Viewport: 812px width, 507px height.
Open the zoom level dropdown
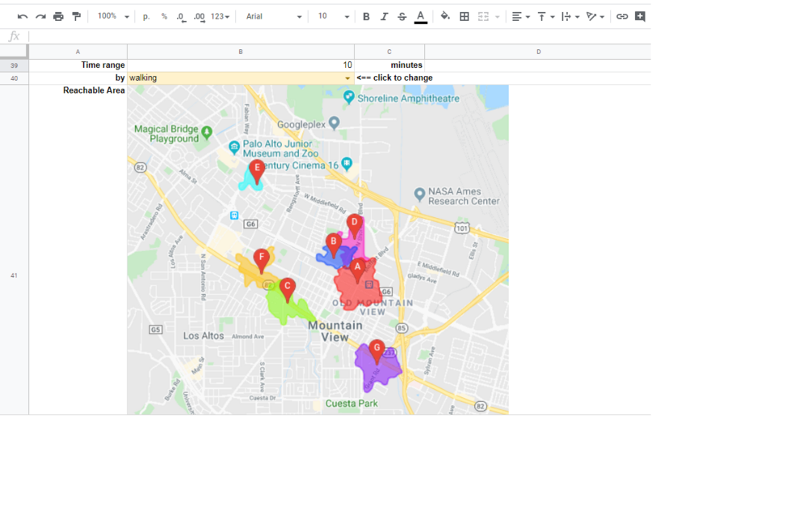click(x=113, y=17)
